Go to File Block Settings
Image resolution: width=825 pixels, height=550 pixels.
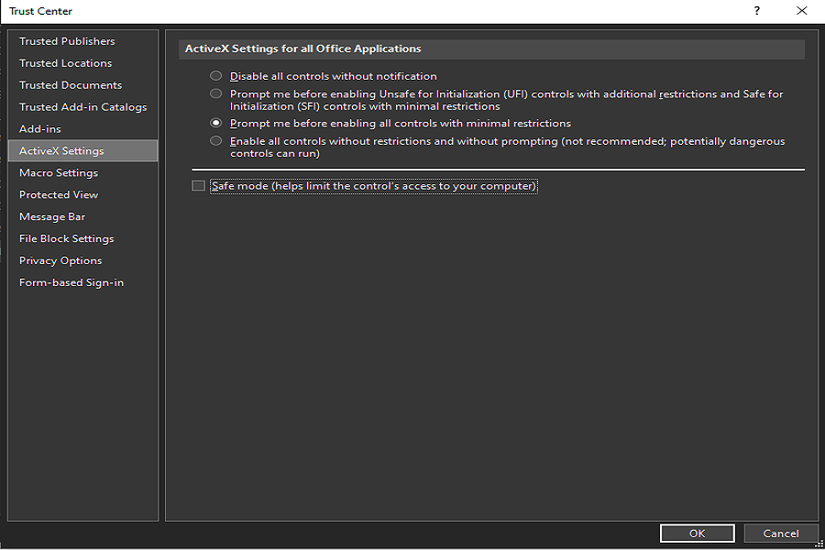[x=66, y=239]
